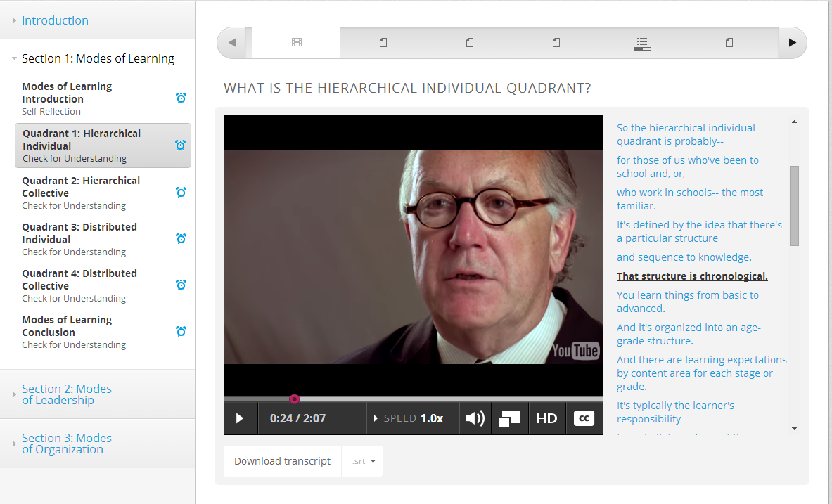This screenshot has width=832, height=504.
Task: Click alarm clock icon beside Modes of Learning Conclusion
Action: click(x=181, y=331)
